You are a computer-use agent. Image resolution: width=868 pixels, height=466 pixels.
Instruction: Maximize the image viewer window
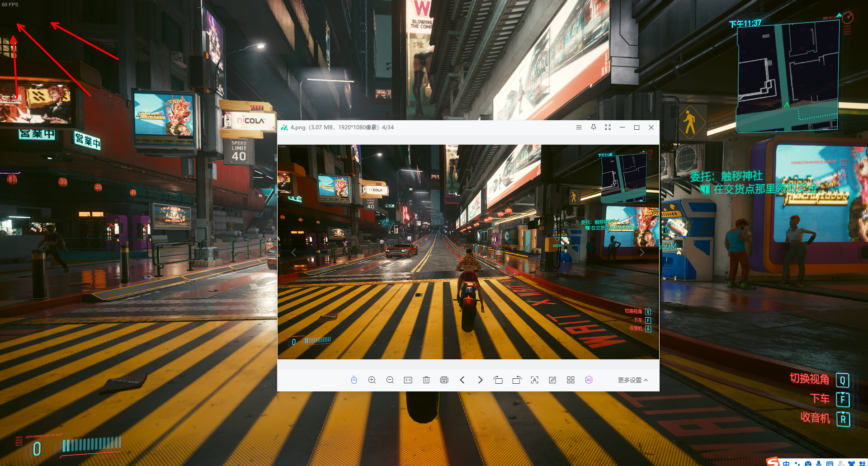(637, 127)
